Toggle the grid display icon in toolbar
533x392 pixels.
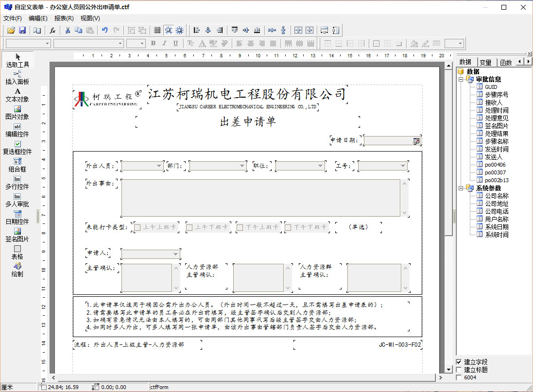pyautogui.click(x=157, y=30)
